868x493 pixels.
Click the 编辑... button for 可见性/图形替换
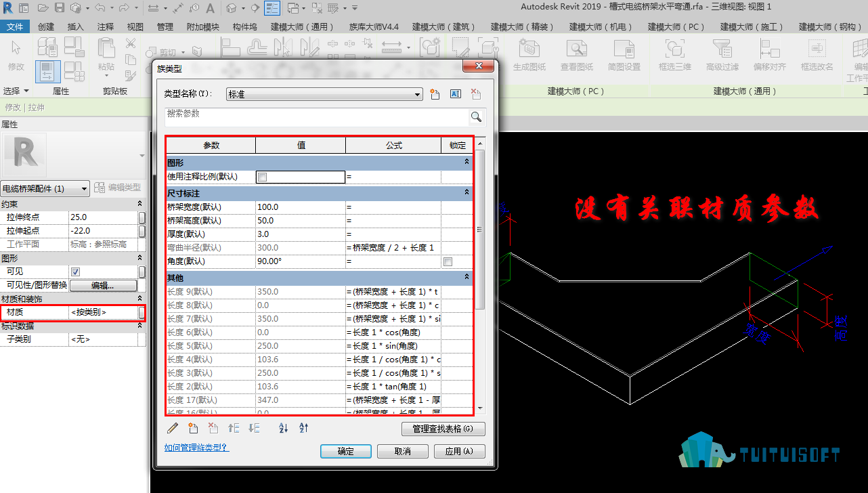pyautogui.click(x=102, y=285)
